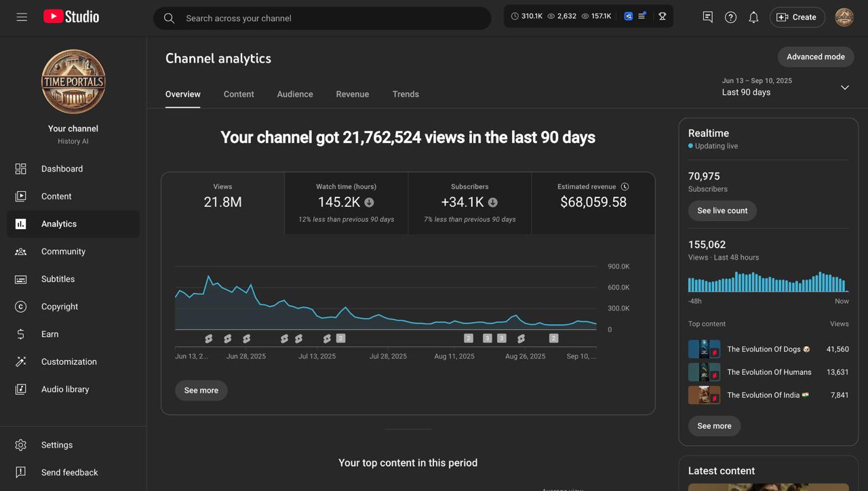
Task: Click the trophy icon in top bar
Action: pos(663,16)
